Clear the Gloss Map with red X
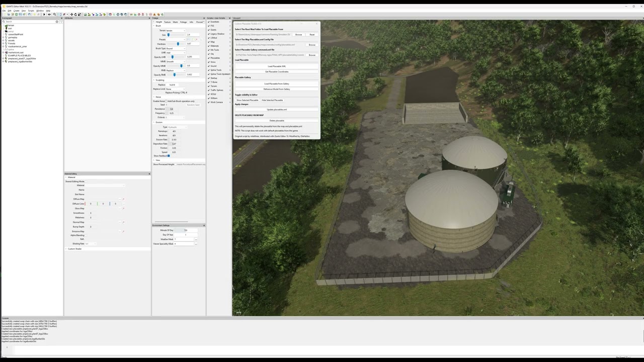The height and width of the screenshot is (362, 644). coord(123,209)
